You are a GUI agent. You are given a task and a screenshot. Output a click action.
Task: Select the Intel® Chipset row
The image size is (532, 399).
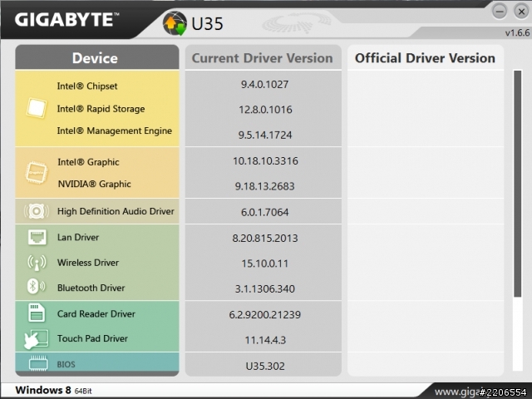pyautogui.click(x=87, y=86)
